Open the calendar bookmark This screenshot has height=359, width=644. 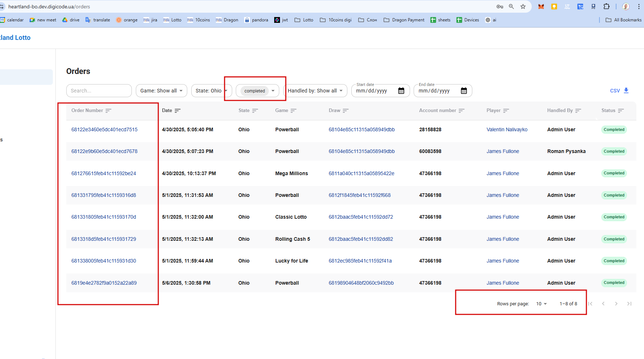coord(12,20)
